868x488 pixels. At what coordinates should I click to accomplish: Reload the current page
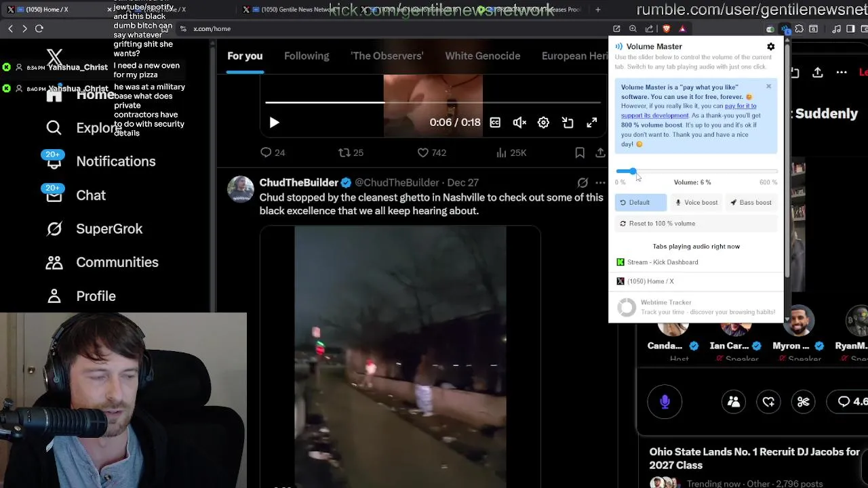[x=39, y=28]
